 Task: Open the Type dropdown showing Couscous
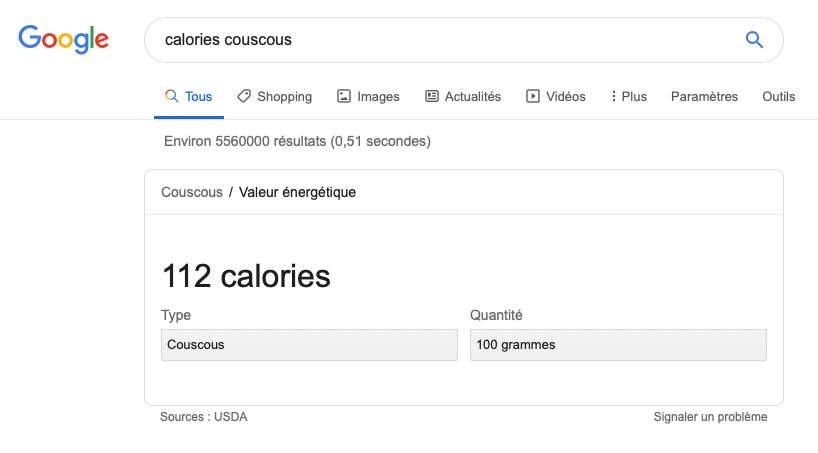coord(308,345)
